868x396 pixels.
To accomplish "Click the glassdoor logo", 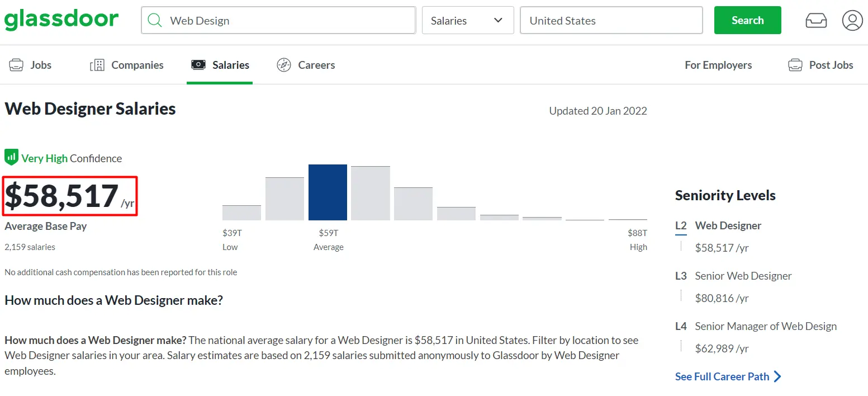I will (61, 19).
